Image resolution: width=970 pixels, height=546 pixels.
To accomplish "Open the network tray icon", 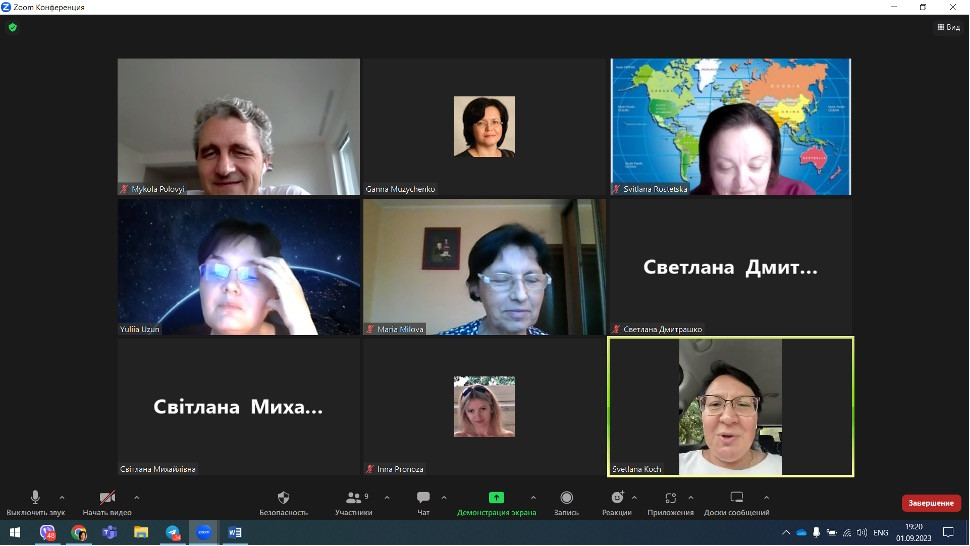I will pos(847,532).
